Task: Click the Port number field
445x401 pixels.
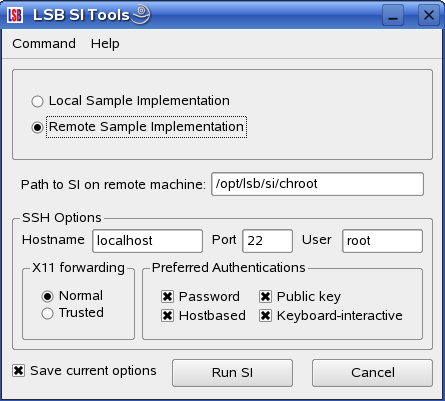Action: pos(268,240)
